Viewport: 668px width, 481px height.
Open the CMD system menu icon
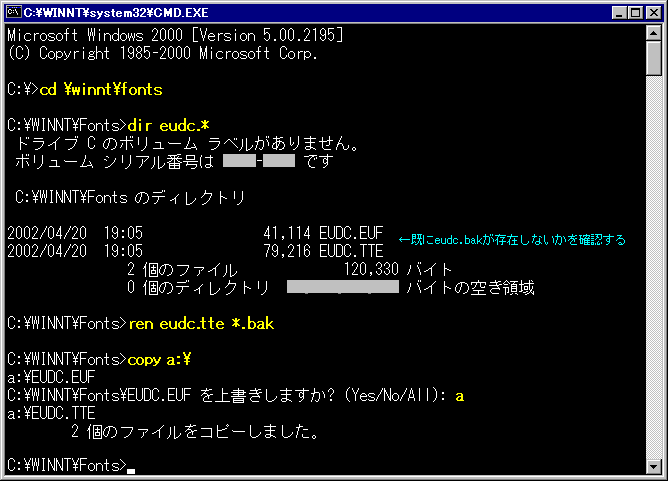tap(14, 12)
